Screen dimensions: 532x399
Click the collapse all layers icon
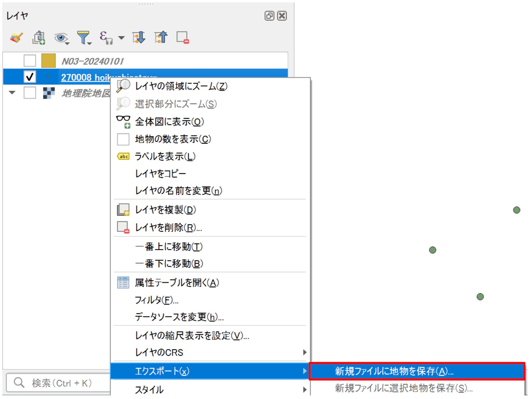[x=161, y=37]
